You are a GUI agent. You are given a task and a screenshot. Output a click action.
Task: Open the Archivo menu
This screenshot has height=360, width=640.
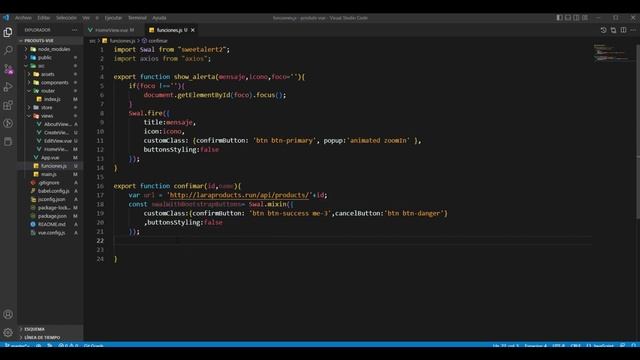(x=23, y=18)
